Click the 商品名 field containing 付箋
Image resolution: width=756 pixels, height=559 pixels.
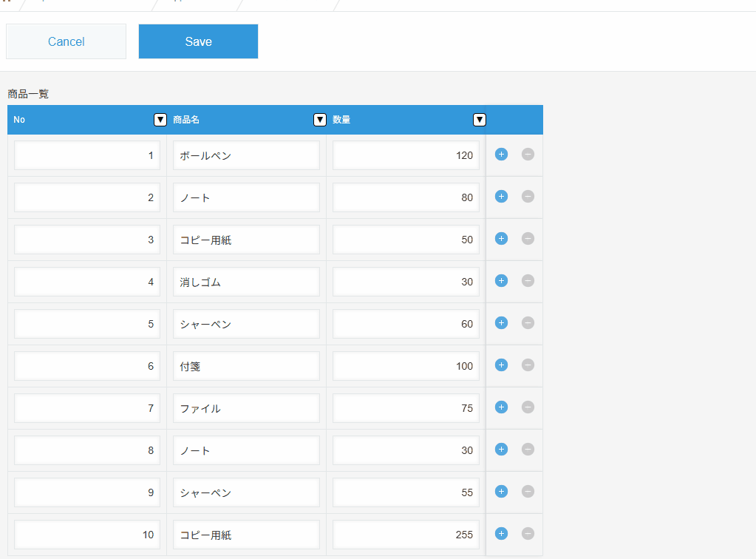pyautogui.click(x=246, y=366)
